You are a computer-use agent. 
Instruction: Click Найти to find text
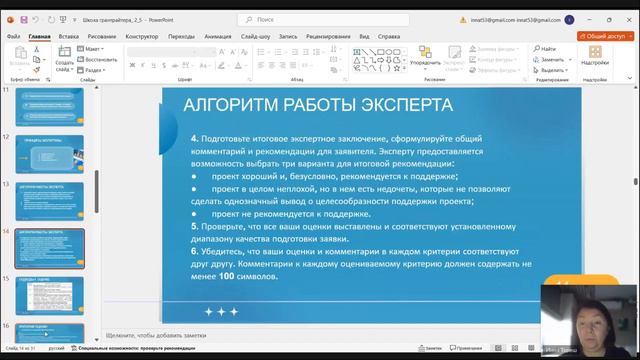tap(545, 49)
